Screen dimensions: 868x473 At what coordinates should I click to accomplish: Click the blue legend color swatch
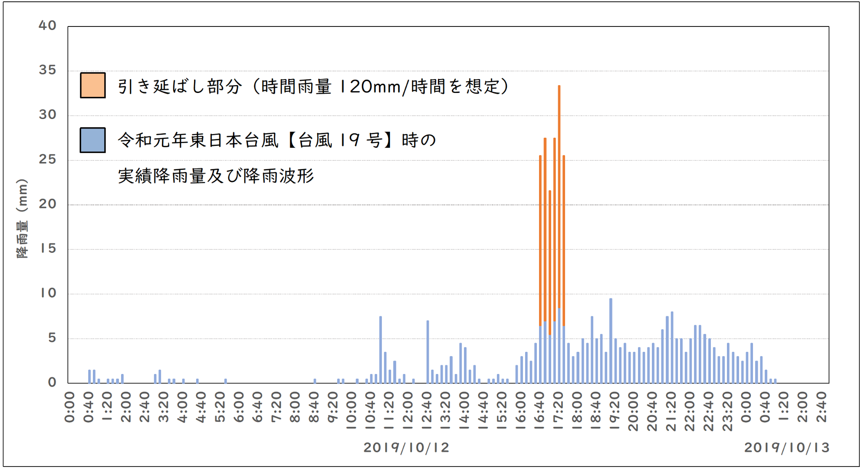point(92,140)
